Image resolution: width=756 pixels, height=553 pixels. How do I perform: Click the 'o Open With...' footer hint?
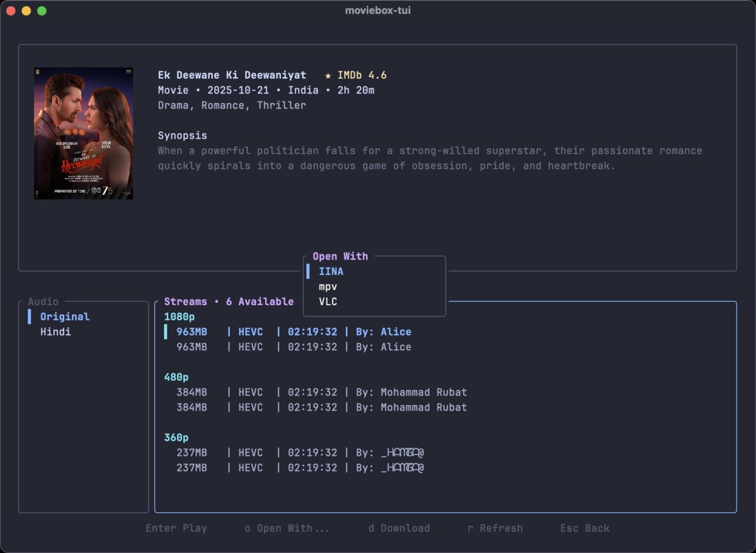(x=287, y=528)
